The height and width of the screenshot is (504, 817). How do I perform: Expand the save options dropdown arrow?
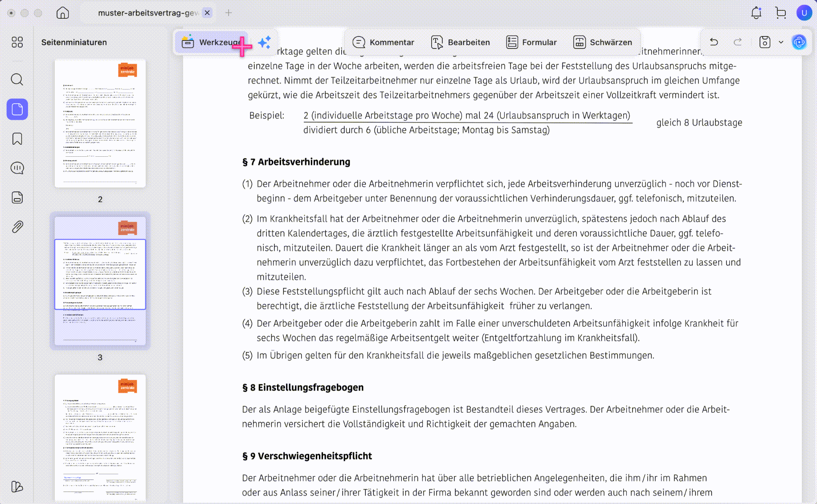(781, 42)
